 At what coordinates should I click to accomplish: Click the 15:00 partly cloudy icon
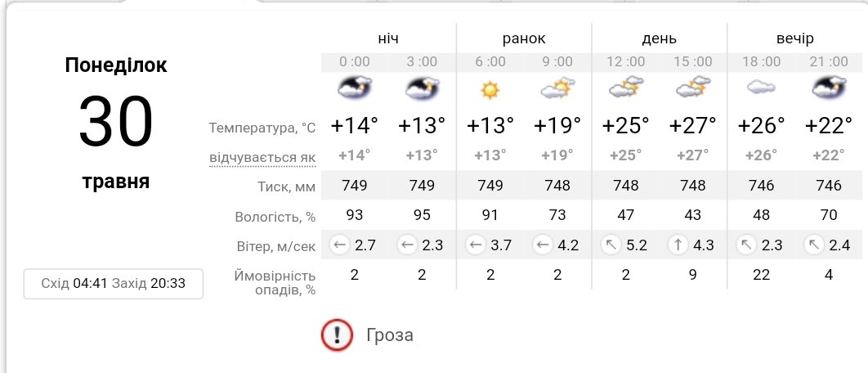[692, 88]
